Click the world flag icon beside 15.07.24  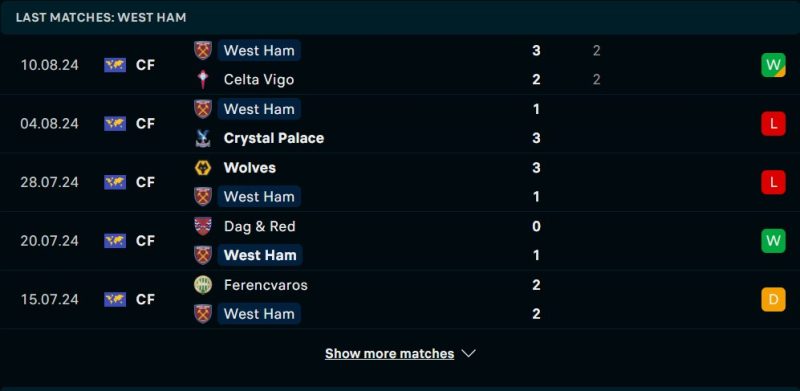coord(115,299)
